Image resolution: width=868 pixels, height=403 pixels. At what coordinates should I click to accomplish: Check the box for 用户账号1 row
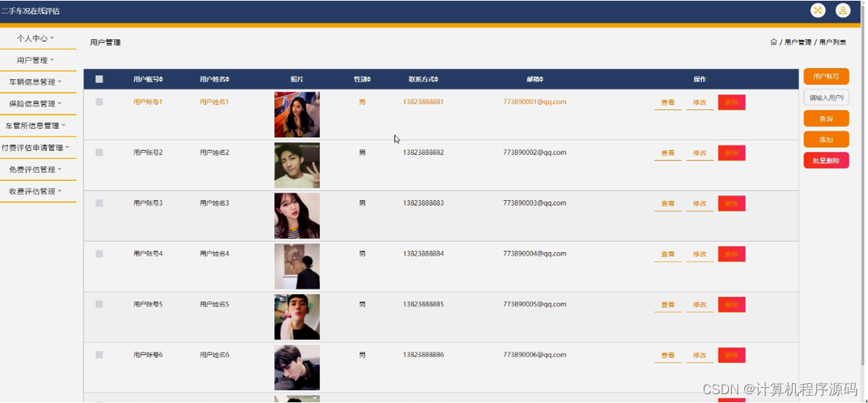click(99, 102)
